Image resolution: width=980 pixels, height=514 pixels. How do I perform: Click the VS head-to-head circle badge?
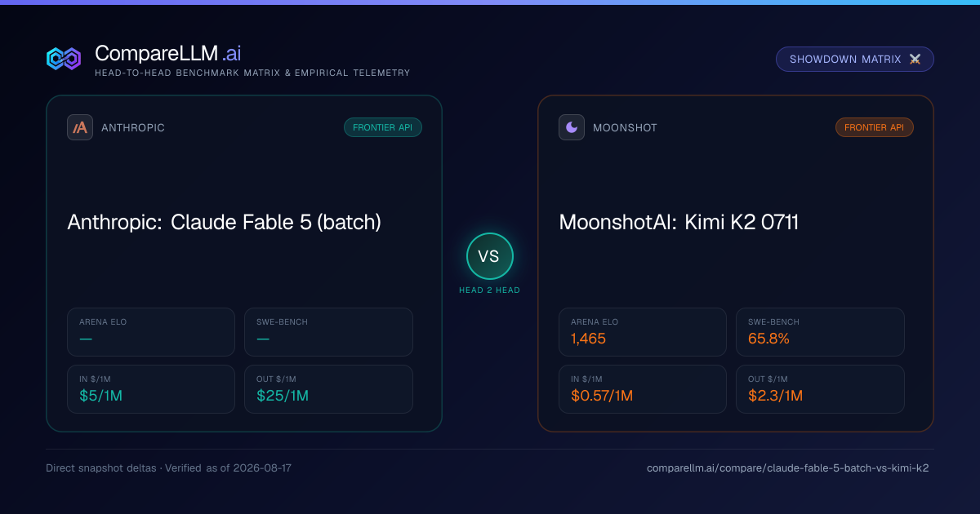pyautogui.click(x=489, y=256)
